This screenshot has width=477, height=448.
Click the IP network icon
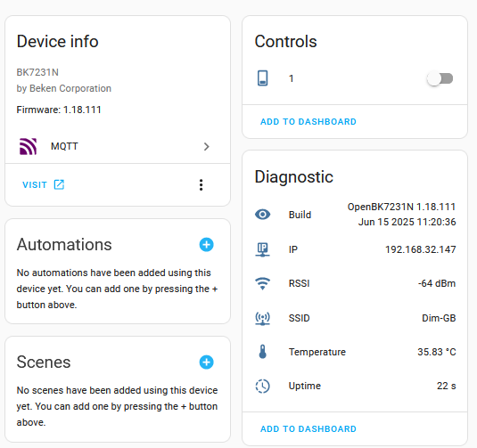[262, 249]
